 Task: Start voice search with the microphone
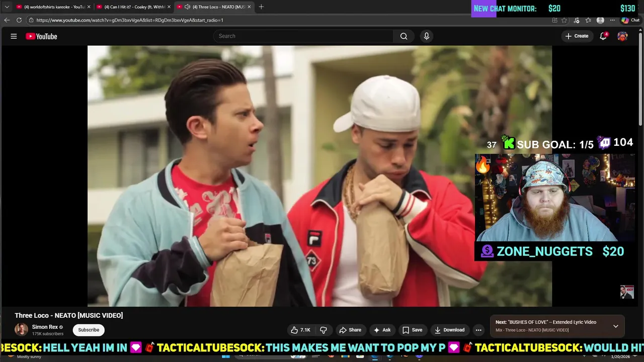tap(426, 36)
